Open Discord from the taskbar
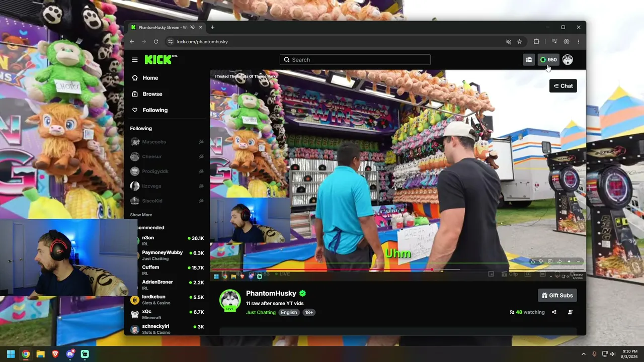This screenshot has width=644, height=362. (x=70, y=354)
